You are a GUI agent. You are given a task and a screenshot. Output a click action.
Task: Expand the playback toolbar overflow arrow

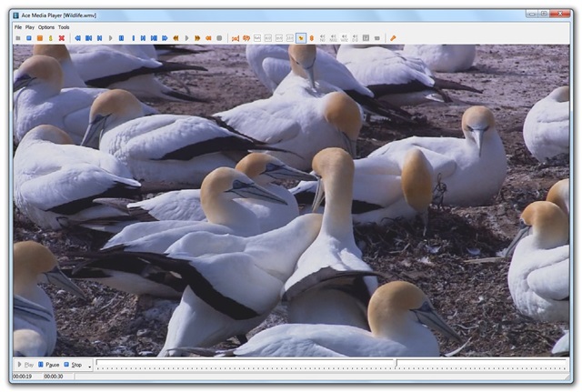pos(89,367)
